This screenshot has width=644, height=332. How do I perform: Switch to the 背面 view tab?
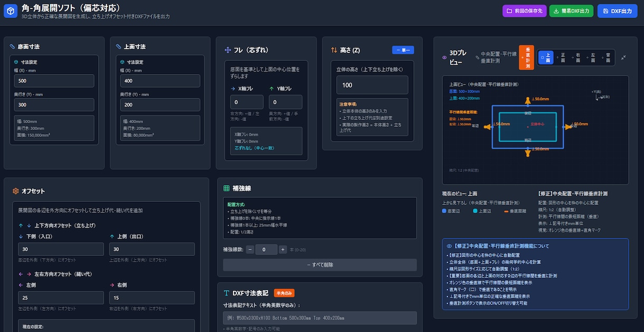[606, 58]
